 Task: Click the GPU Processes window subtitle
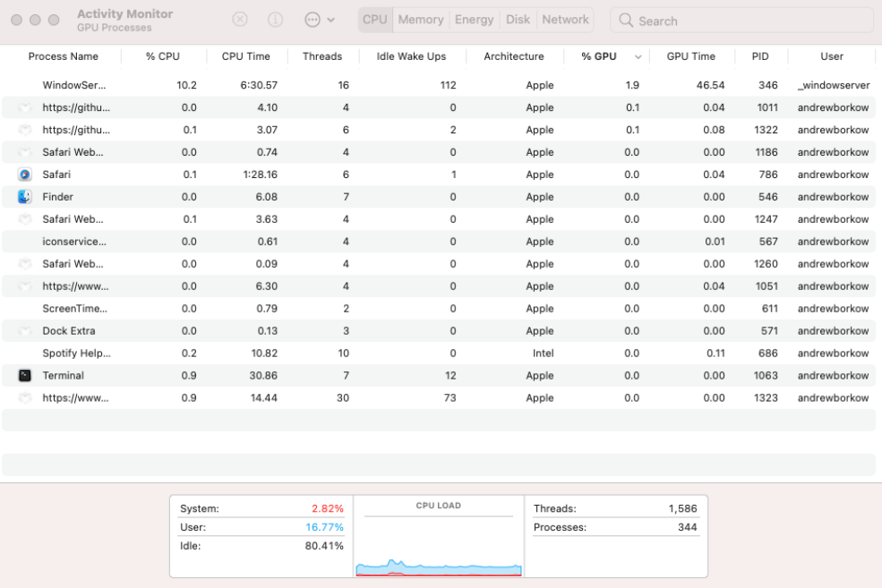[x=115, y=28]
